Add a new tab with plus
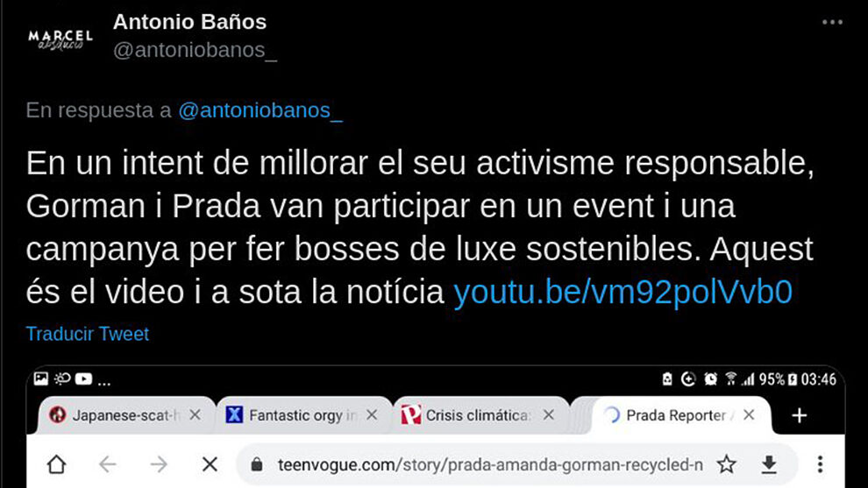 click(x=800, y=415)
